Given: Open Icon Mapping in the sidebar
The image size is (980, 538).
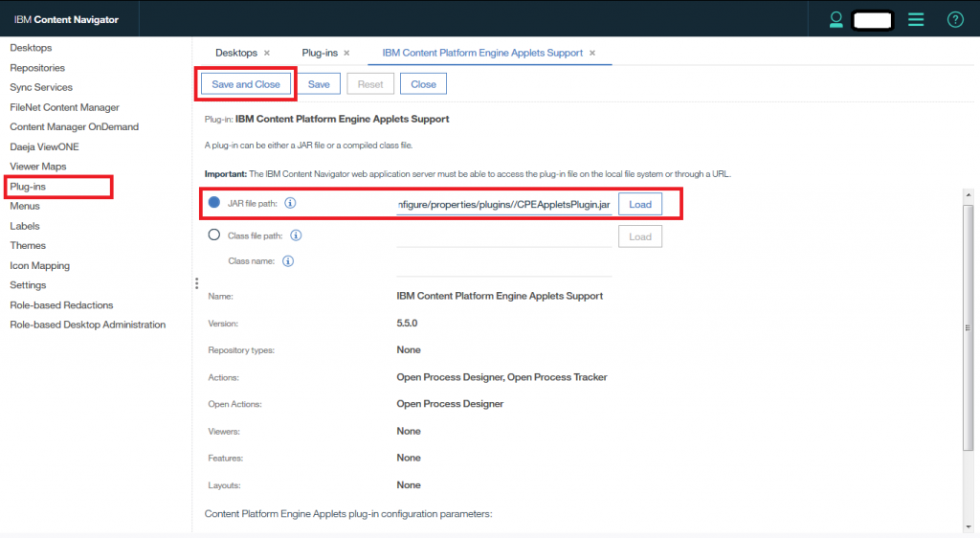Looking at the screenshot, I should pyautogui.click(x=39, y=265).
